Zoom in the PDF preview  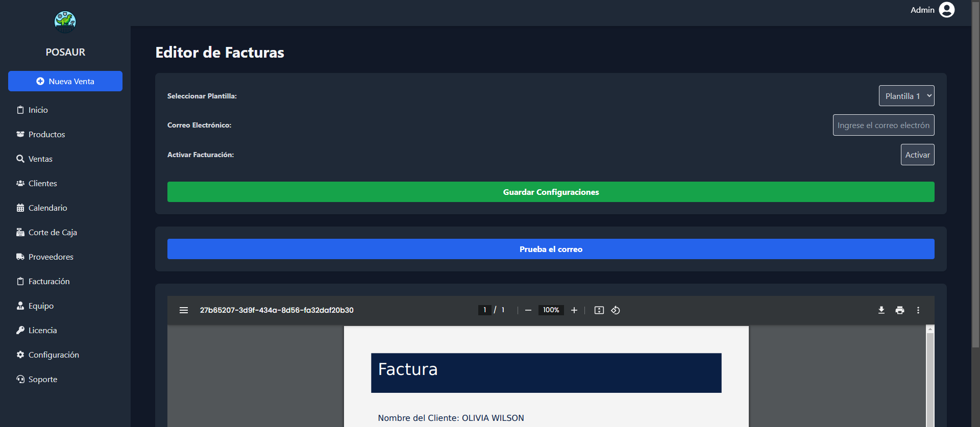tap(574, 310)
